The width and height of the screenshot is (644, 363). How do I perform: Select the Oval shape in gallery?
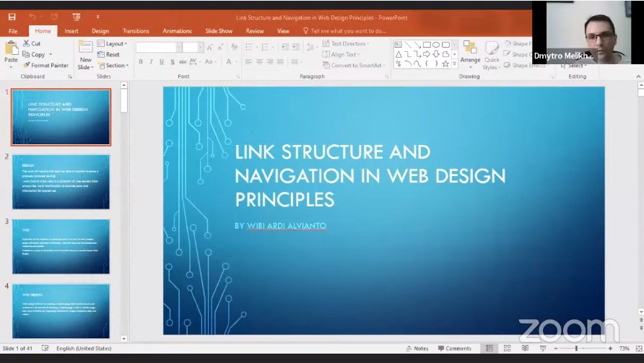(436, 44)
